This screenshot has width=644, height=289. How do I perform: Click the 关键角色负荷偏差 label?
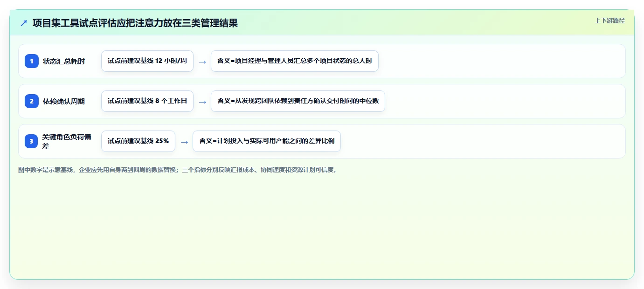click(x=67, y=141)
